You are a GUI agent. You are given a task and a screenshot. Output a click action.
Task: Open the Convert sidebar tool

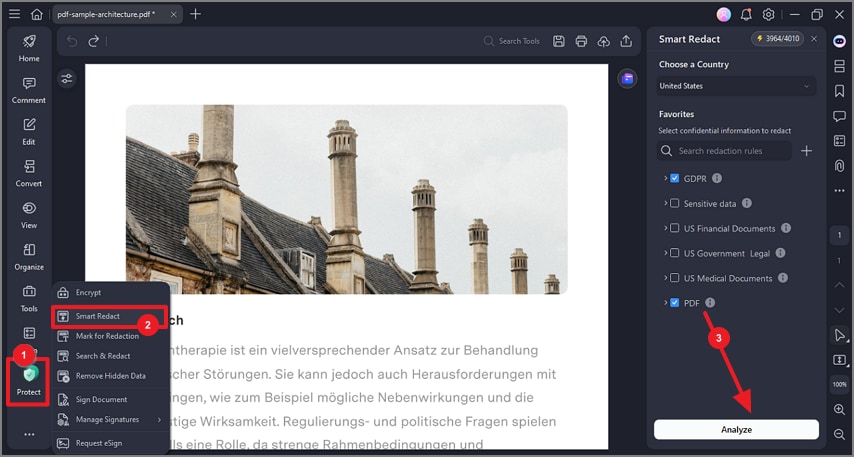[29, 174]
